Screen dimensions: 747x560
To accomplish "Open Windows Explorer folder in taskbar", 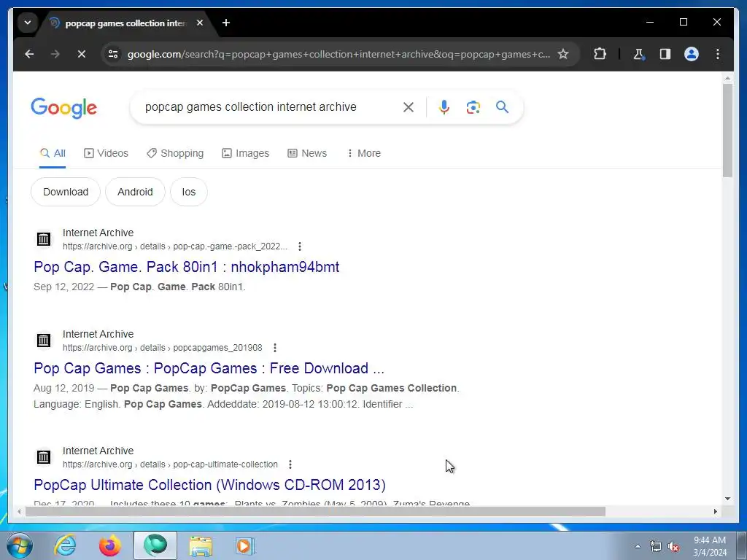I will (x=201, y=545).
